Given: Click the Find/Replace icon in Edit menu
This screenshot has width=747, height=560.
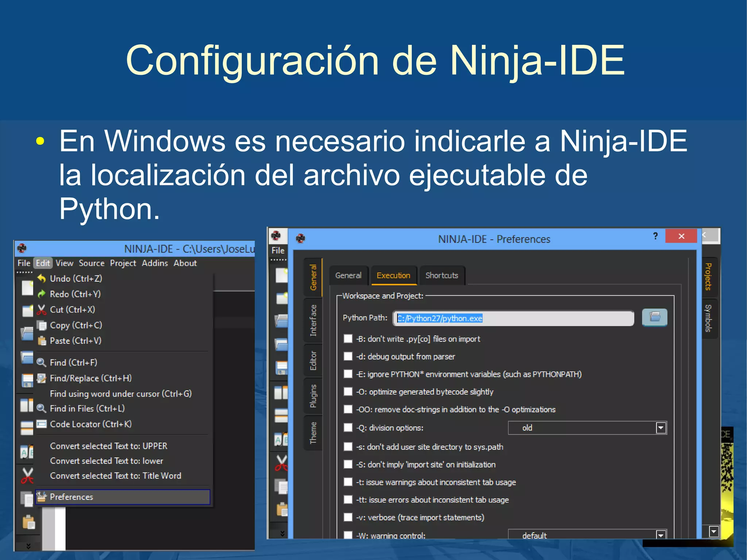Looking at the screenshot, I should coord(42,378).
